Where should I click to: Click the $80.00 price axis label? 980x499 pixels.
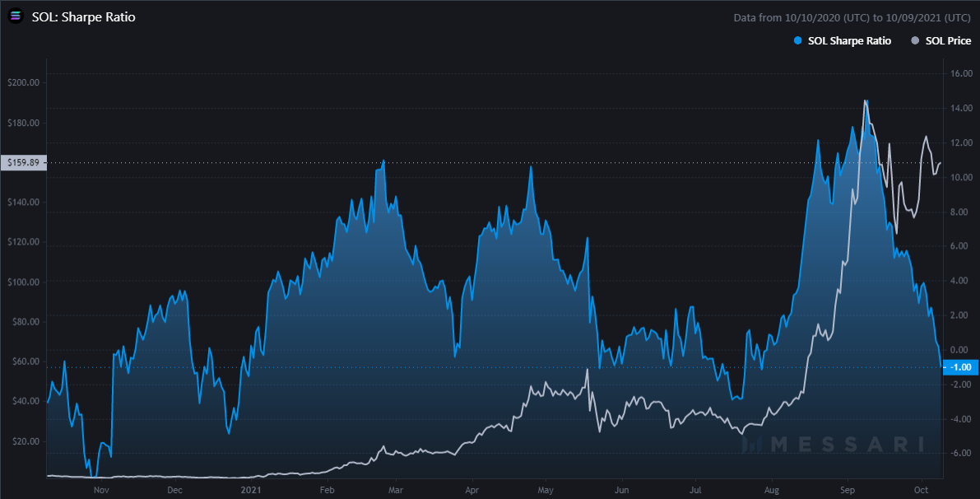coord(26,322)
